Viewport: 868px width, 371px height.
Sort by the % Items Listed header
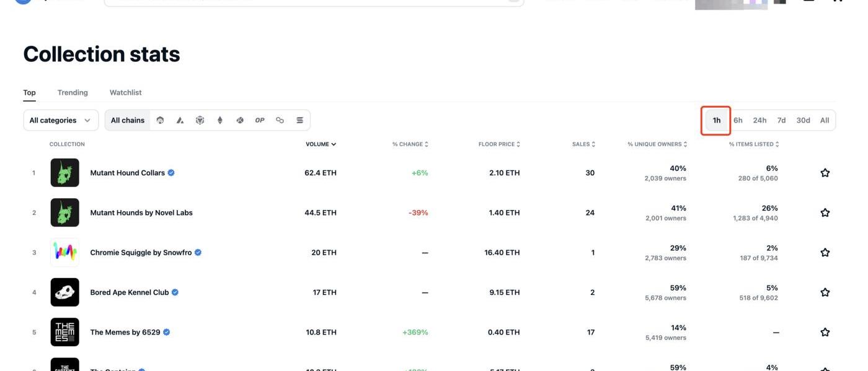click(x=754, y=144)
